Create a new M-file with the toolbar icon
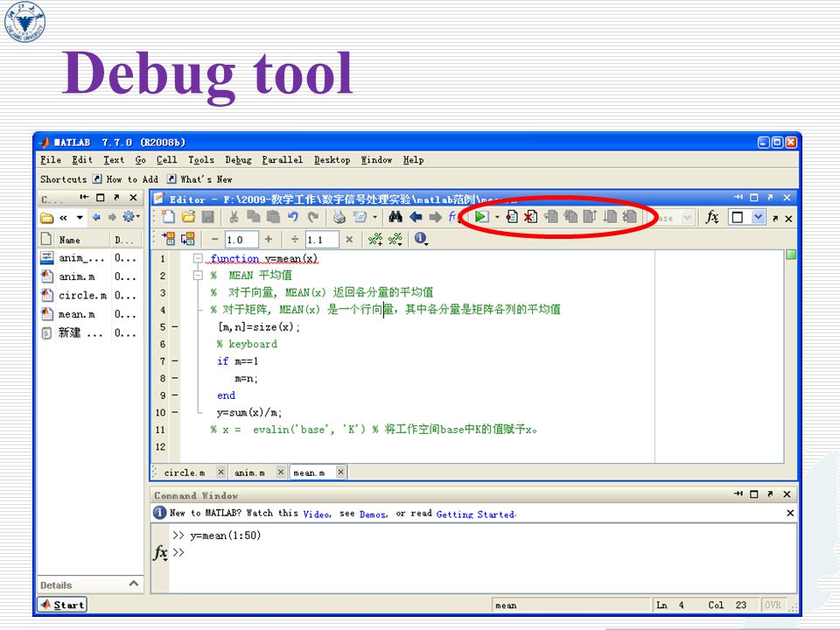This screenshot has width=840, height=630. [x=169, y=217]
